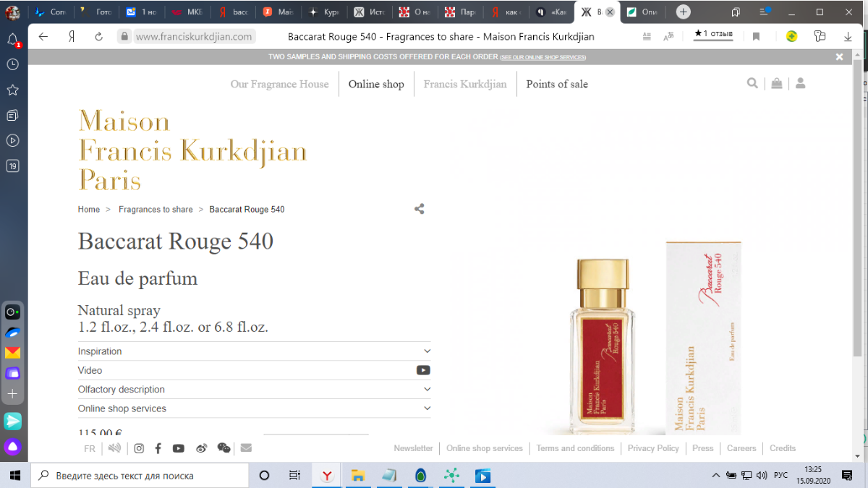
Task: Click the search magnifier icon on site
Action: tap(752, 84)
